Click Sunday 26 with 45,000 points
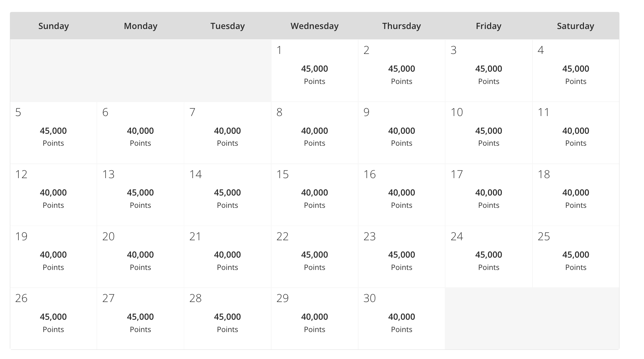The image size is (644, 359). 53,319
